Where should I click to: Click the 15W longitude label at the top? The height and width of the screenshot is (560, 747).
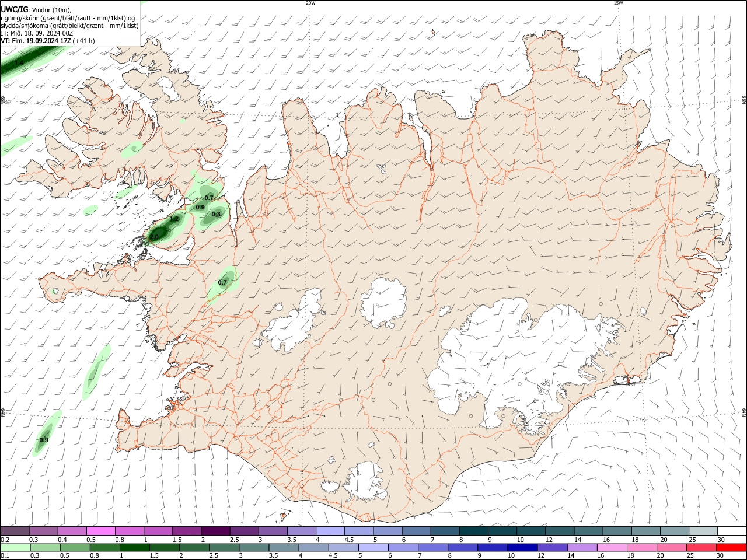618,3
